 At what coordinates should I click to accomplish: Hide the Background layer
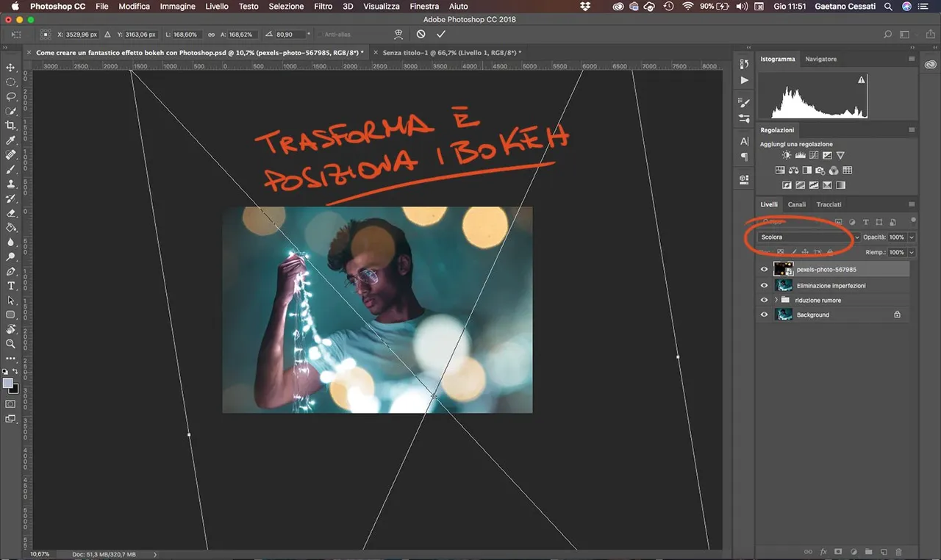(764, 315)
